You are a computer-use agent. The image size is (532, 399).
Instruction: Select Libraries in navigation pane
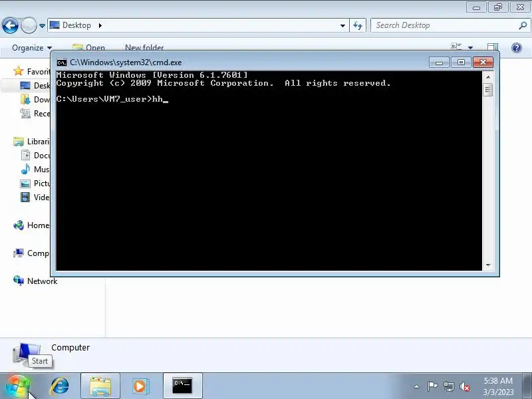[x=31, y=142]
